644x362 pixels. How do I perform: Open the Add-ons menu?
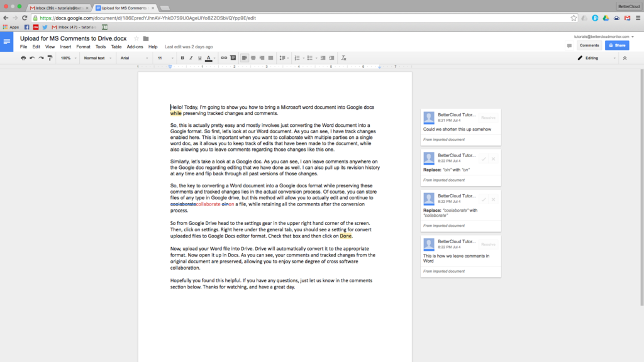135,47
